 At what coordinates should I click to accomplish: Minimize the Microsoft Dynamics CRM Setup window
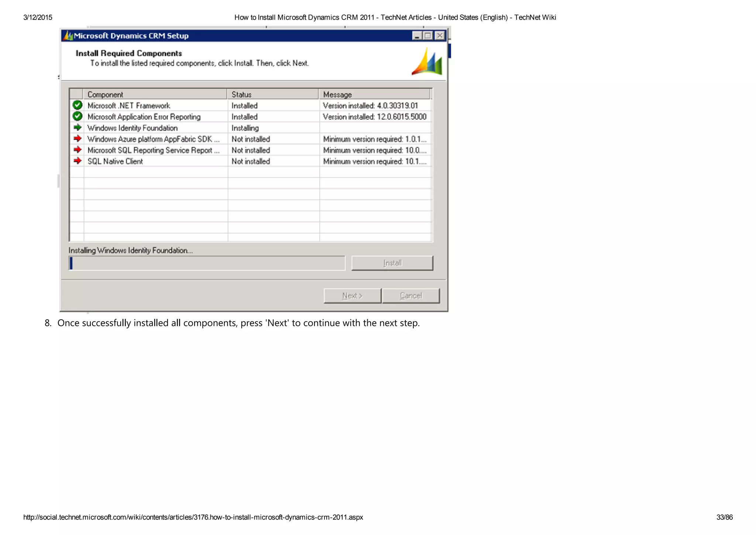[x=417, y=36]
